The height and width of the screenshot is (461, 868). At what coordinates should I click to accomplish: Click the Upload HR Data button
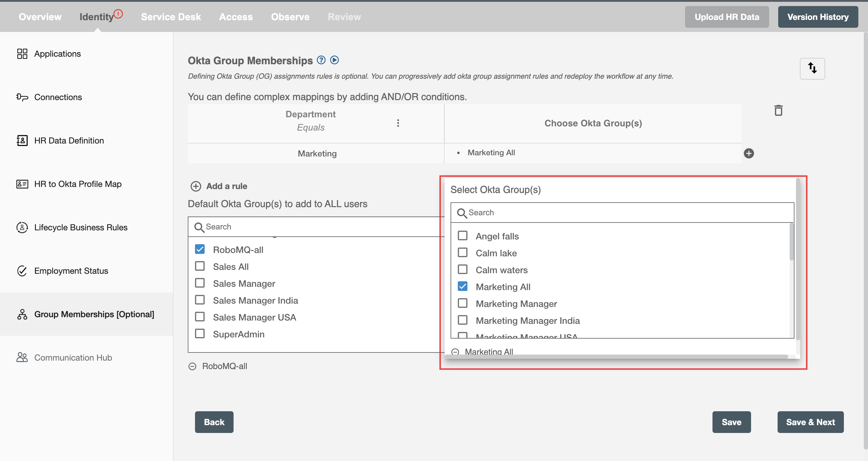pos(727,17)
